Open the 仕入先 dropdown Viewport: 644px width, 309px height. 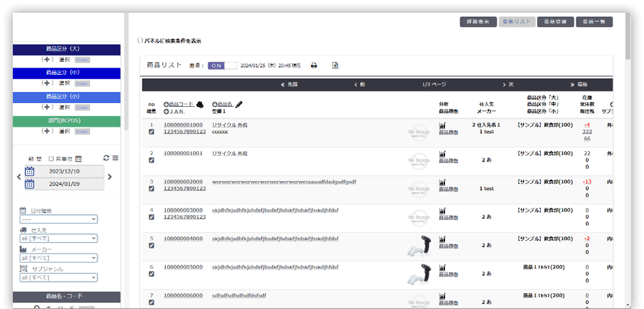pos(59,238)
